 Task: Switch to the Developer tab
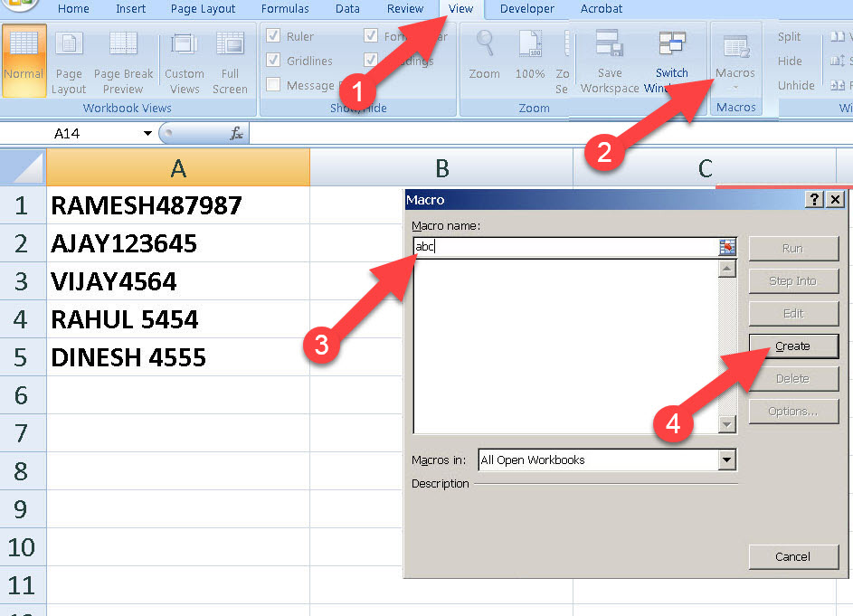[526, 9]
